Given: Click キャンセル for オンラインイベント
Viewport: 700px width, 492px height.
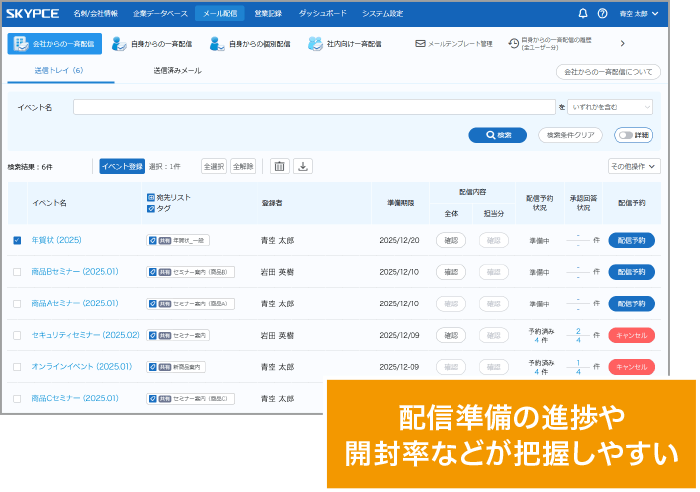Looking at the screenshot, I should [x=631, y=367].
